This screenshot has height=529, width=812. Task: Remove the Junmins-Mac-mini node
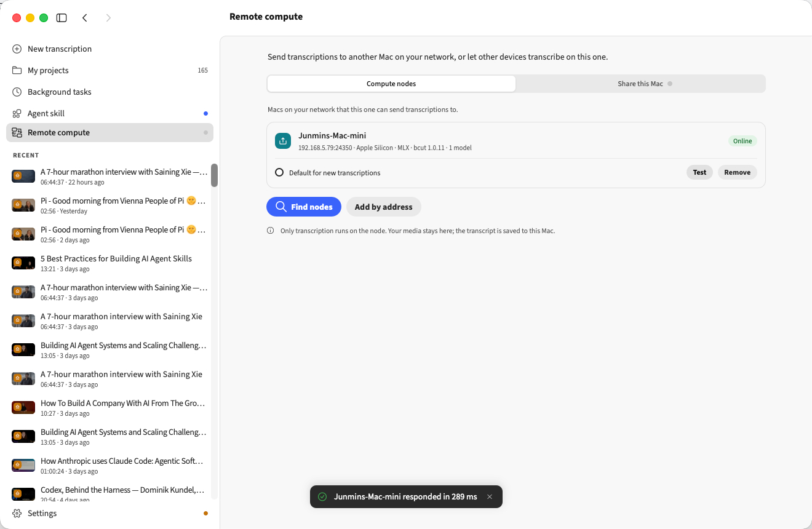coord(737,172)
